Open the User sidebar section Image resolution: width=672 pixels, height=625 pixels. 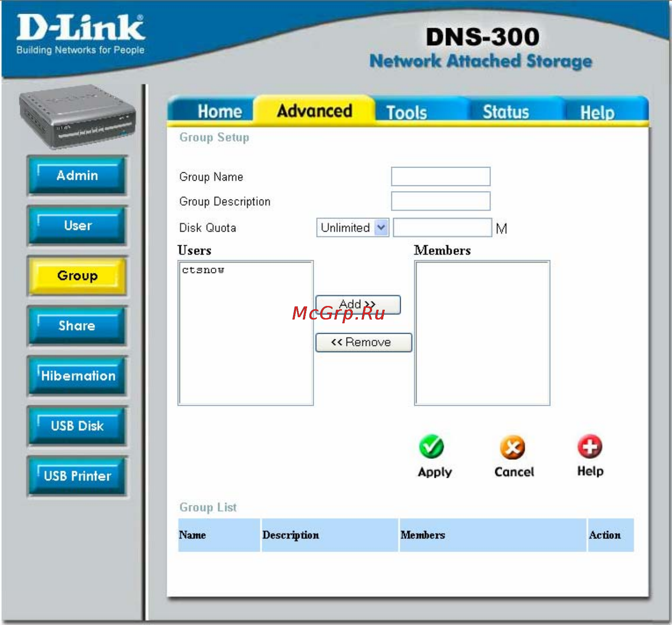tap(78, 226)
